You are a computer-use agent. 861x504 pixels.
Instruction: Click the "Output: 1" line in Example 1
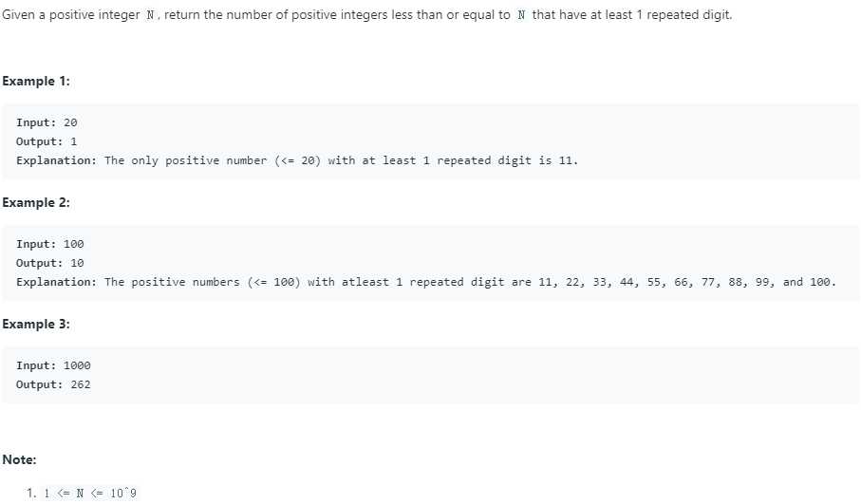tap(47, 141)
